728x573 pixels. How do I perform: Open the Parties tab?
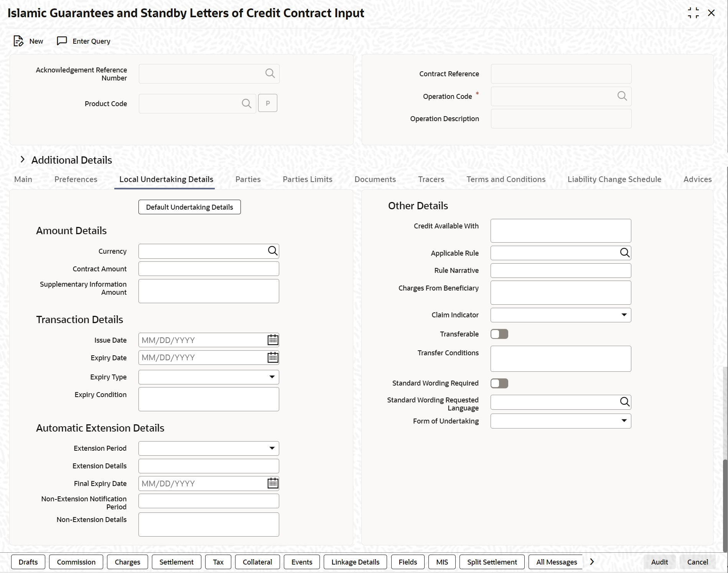click(248, 179)
